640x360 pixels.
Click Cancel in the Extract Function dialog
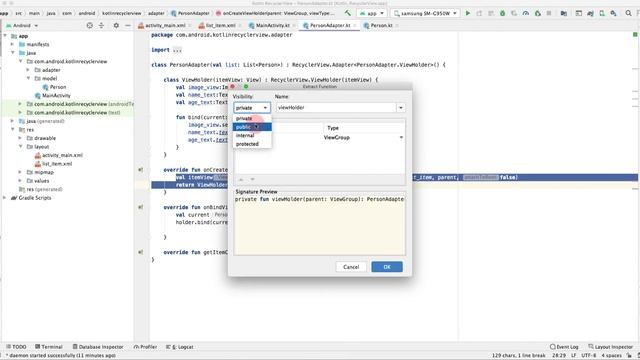tap(351, 267)
